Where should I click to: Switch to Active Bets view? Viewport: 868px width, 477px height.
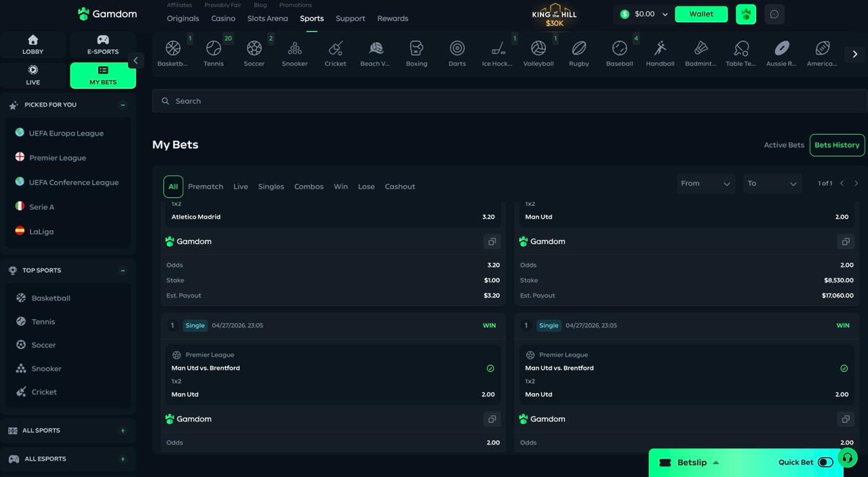coord(784,145)
